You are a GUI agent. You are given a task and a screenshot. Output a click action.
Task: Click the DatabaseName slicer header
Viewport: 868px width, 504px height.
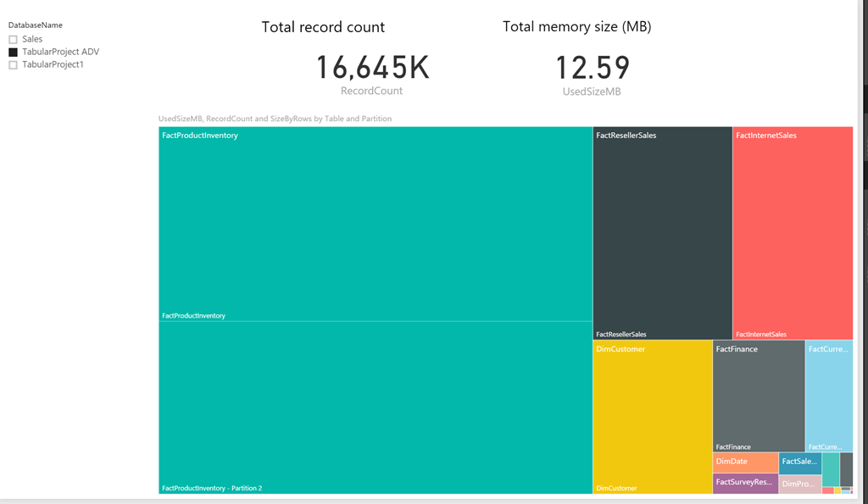point(36,25)
